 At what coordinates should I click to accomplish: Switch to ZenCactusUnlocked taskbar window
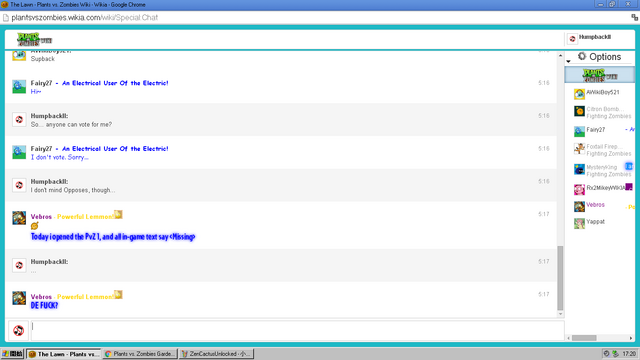[216, 354]
